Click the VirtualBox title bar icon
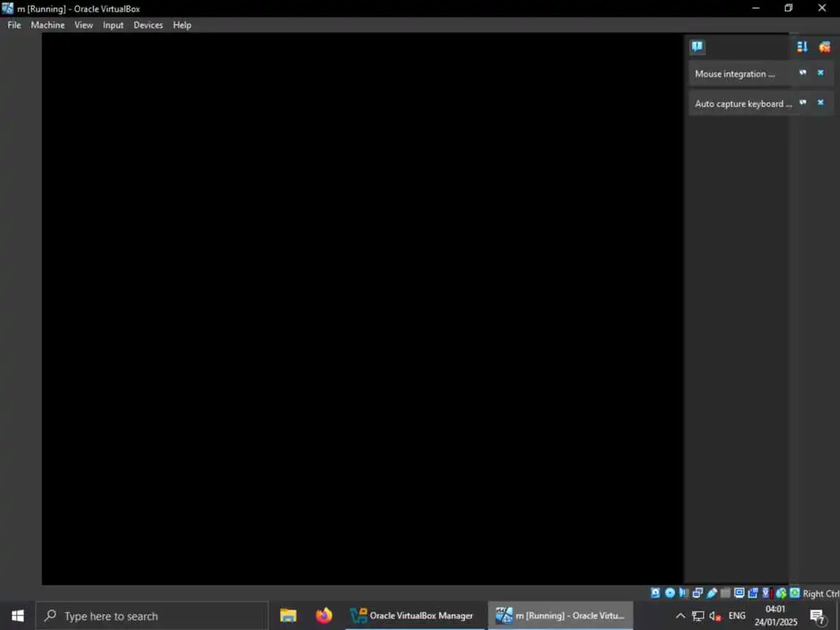The width and height of the screenshot is (840, 630). coord(7,9)
